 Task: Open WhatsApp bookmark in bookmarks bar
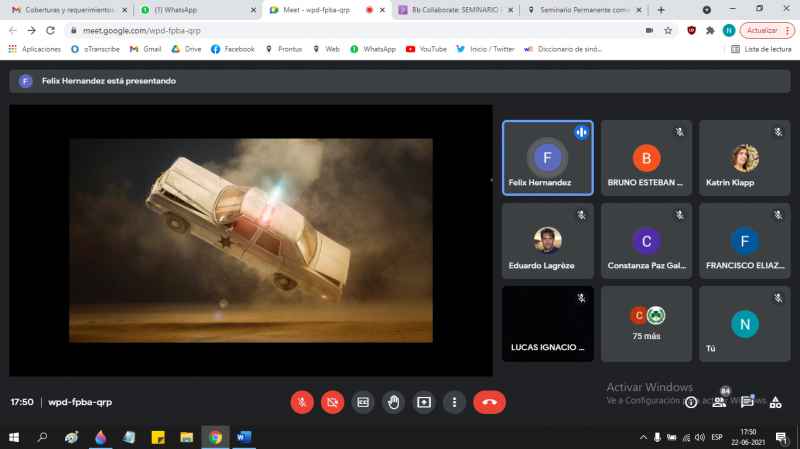[x=373, y=49]
